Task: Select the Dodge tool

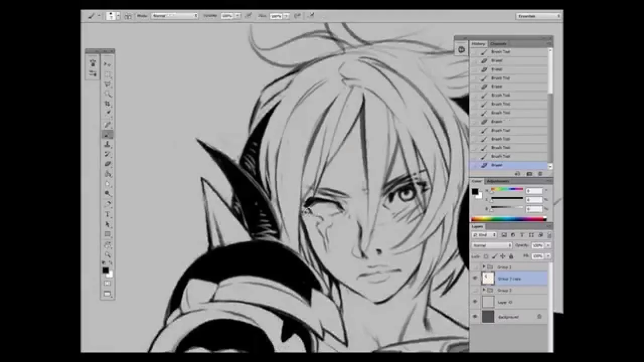Action: click(x=107, y=194)
